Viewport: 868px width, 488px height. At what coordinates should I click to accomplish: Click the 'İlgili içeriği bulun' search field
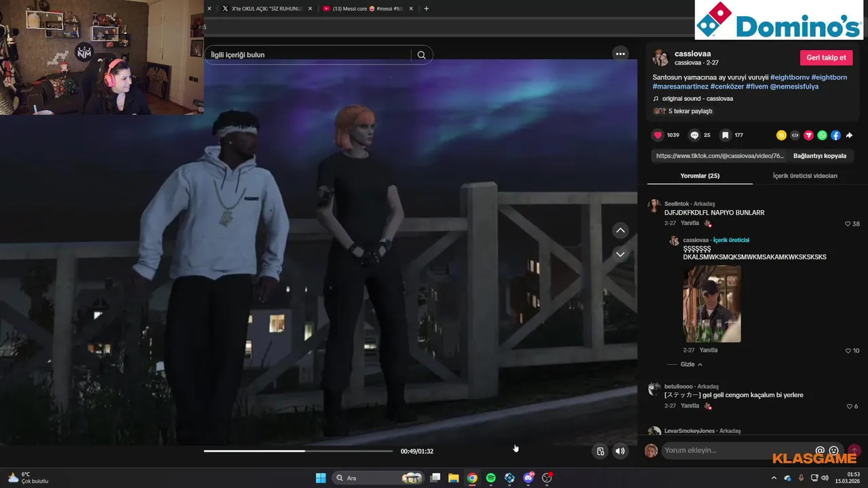click(x=309, y=55)
